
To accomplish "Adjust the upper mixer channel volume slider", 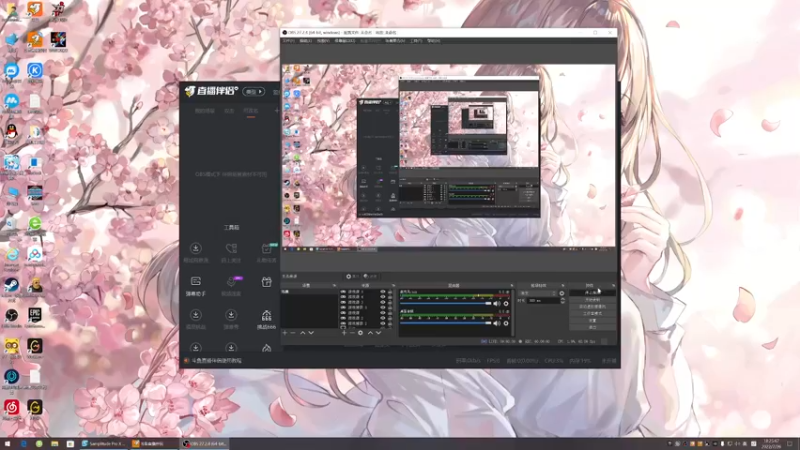I will coord(445,304).
